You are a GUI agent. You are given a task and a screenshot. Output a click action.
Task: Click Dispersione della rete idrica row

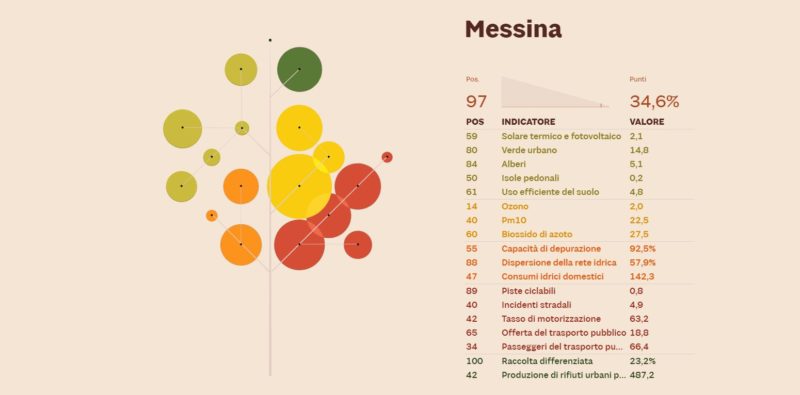pyautogui.click(x=580, y=262)
